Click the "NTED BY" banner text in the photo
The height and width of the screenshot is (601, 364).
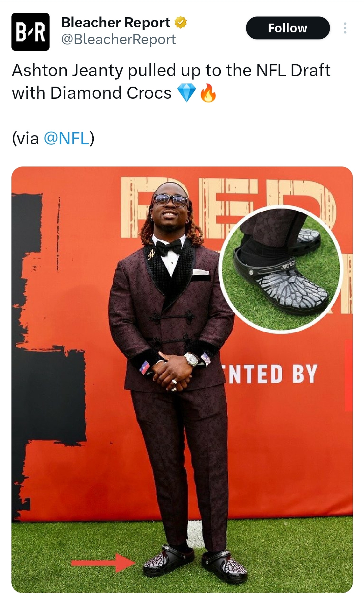(271, 374)
